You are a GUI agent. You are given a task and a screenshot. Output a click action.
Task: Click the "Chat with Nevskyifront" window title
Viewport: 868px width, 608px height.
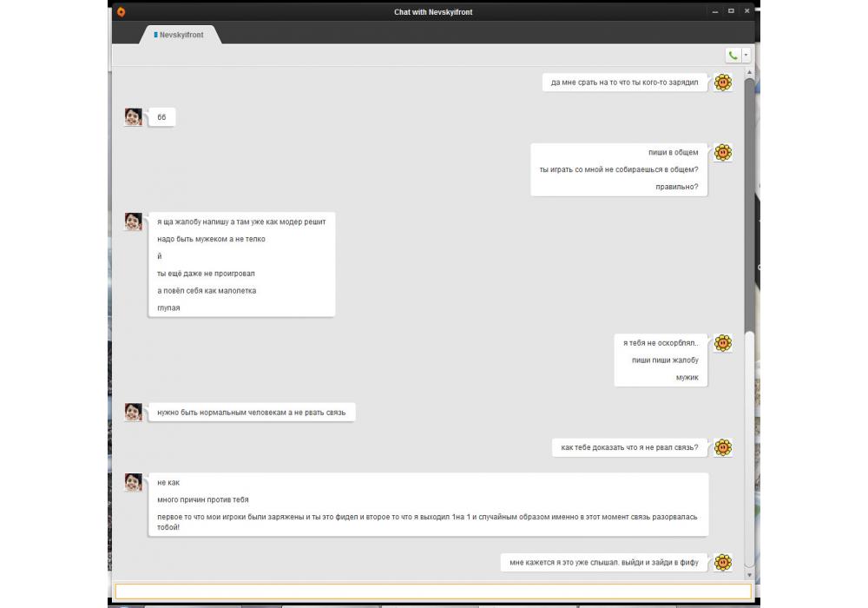433,11
